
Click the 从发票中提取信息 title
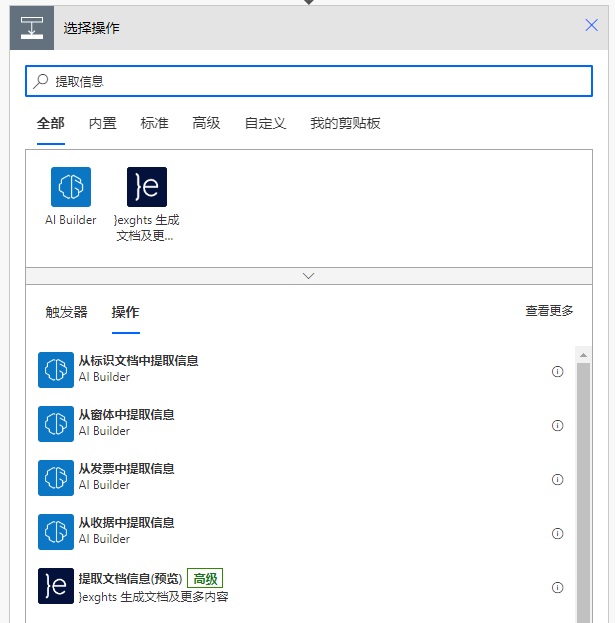tap(127, 469)
